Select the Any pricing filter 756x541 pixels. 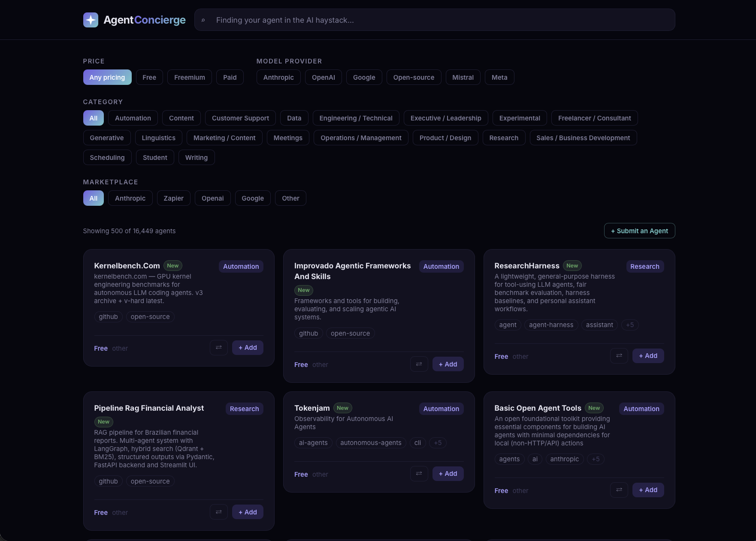[107, 77]
